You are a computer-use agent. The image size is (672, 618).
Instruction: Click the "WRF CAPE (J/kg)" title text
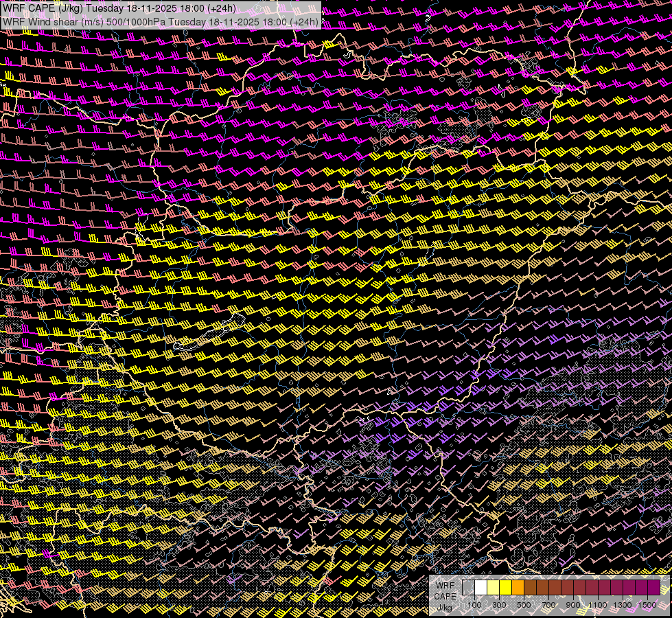click(x=41, y=8)
